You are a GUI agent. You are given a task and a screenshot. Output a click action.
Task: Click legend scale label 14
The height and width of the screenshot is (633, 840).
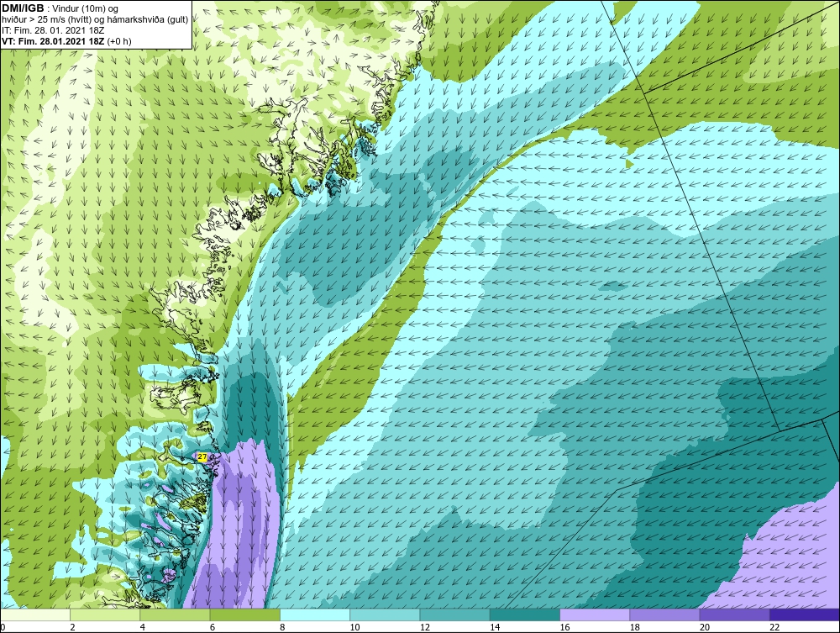494,627
